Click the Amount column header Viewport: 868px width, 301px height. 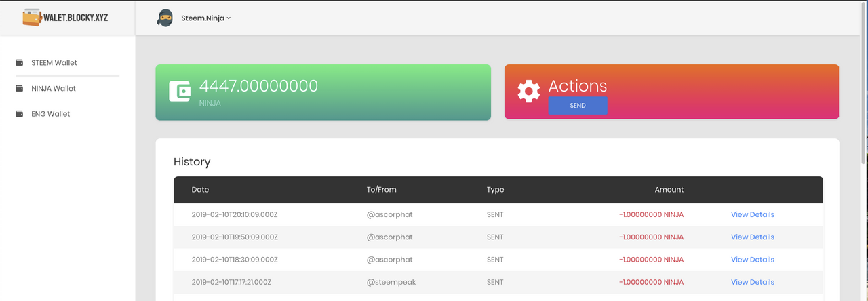[669, 190]
